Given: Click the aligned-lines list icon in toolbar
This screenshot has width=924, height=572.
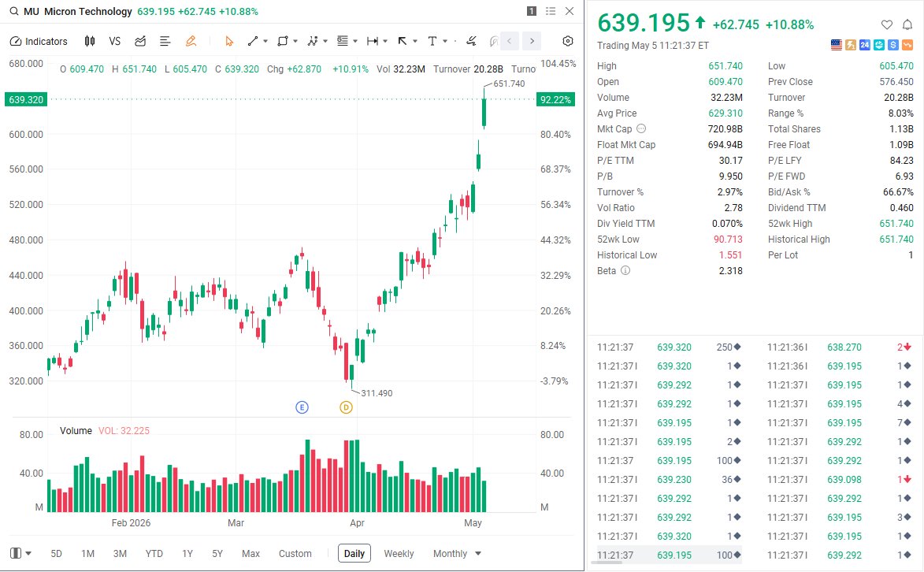Looking at the screenshot, I should (165, 41).
